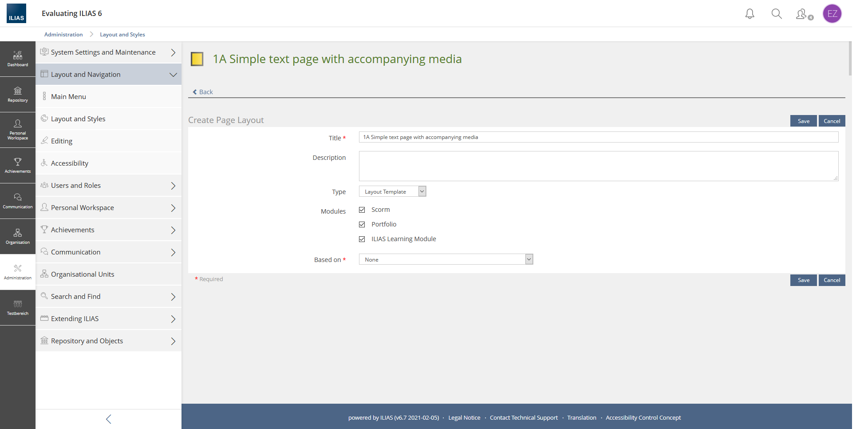Screen dimensions: 868x429
Task: Go to Dashboard in the sidebar
Action: [18, 59]
